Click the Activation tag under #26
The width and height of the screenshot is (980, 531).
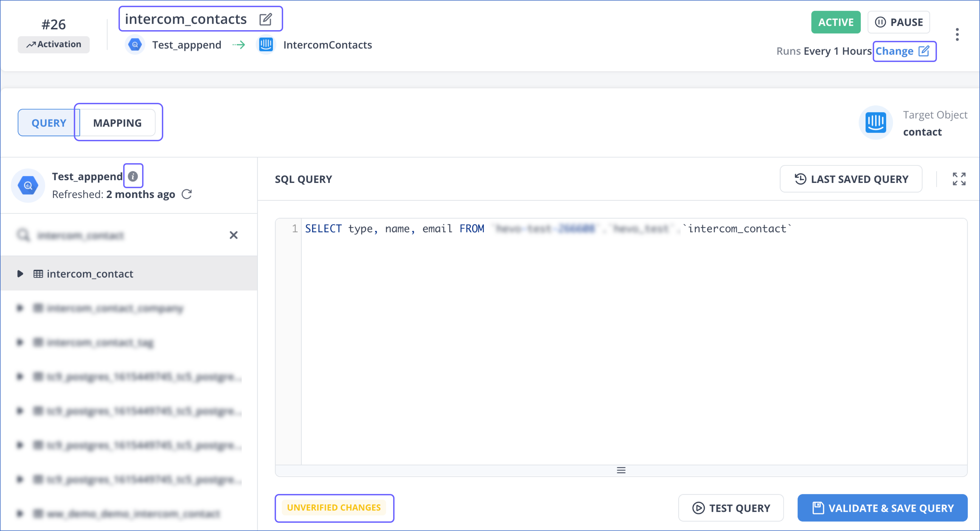click(x=54, y=44)
